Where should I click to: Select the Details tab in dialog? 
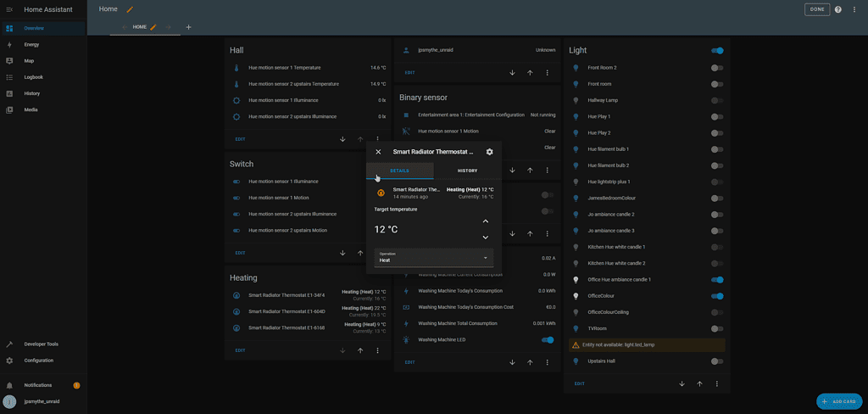[x=399, y=171]
